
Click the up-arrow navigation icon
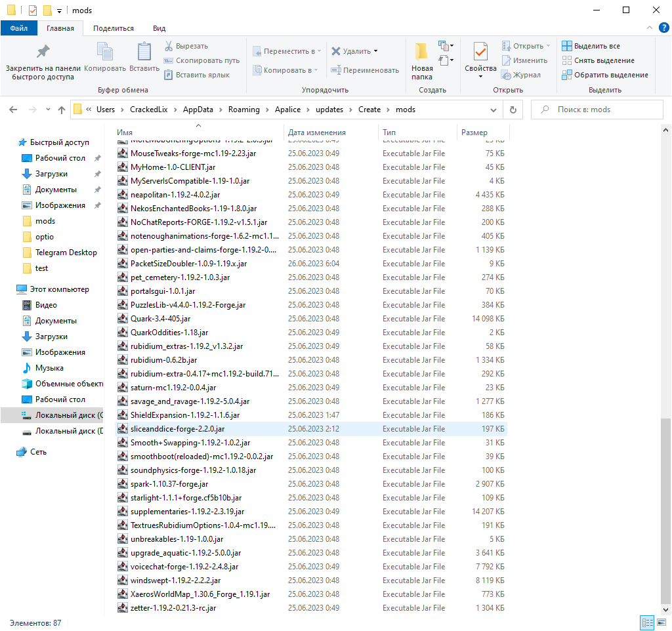[x=61, y=109]
